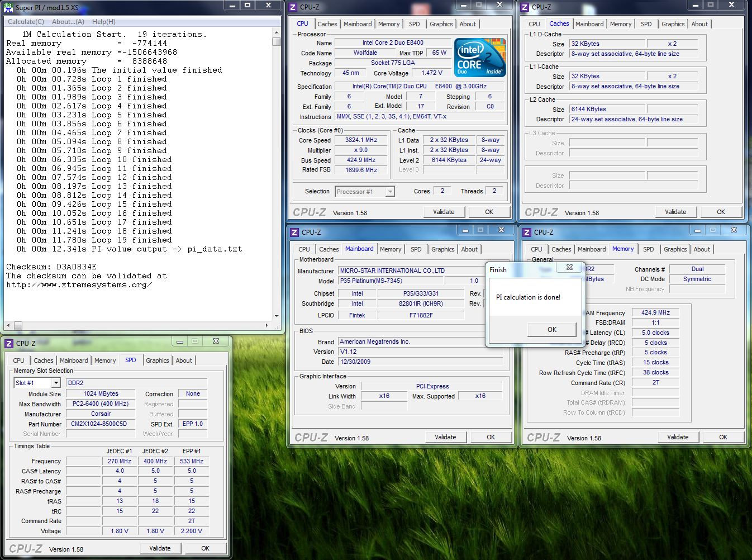Click the Z icon of the CPU-Z Caches window
This screenshot has height=560, width=752.
pyautogui.click(x=525, y=7)
